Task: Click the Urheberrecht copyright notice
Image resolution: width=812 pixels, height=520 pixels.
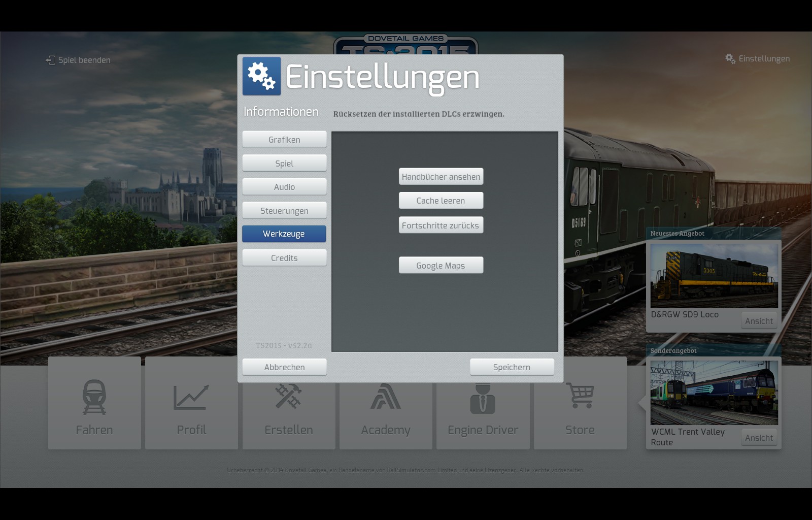Action: point(405,470)
